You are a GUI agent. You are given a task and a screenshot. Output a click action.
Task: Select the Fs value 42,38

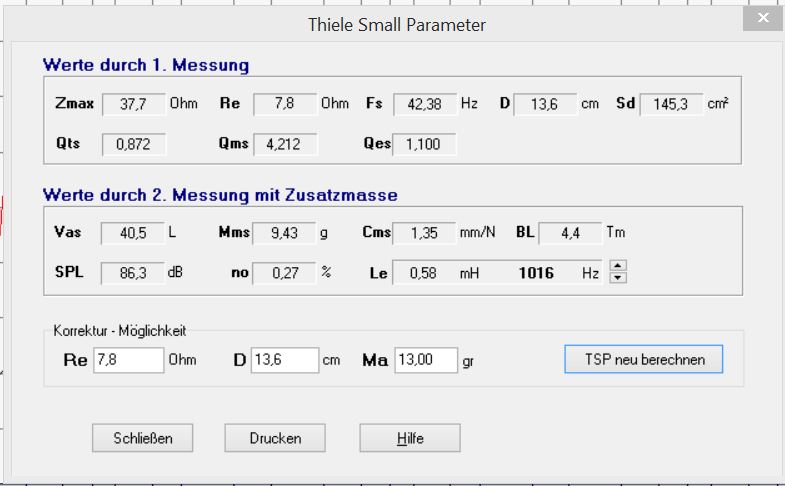click(425, 104)
